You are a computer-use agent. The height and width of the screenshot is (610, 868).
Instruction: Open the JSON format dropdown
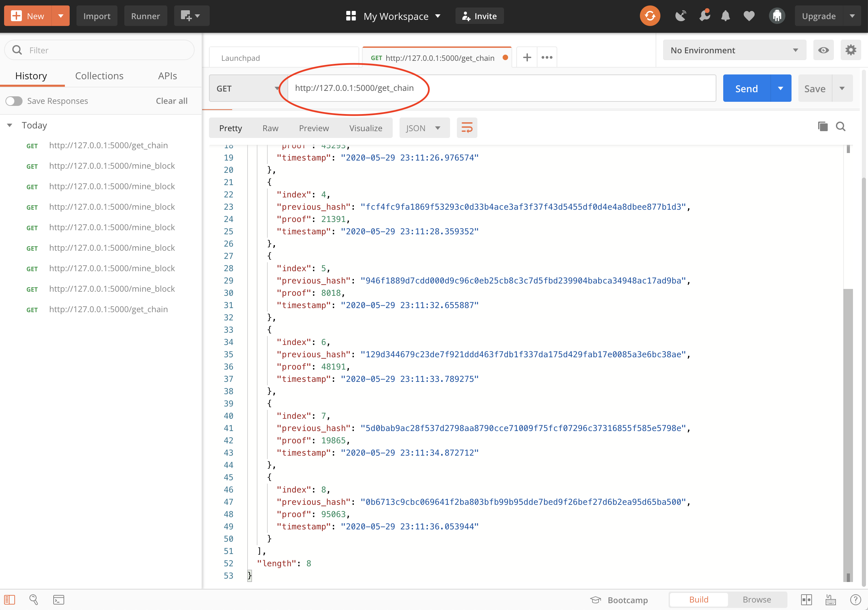(x=424, y=128)
